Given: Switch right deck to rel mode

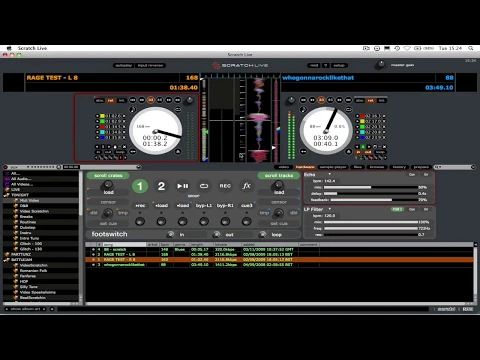Looking at the screenshot, I should (370, 100).
